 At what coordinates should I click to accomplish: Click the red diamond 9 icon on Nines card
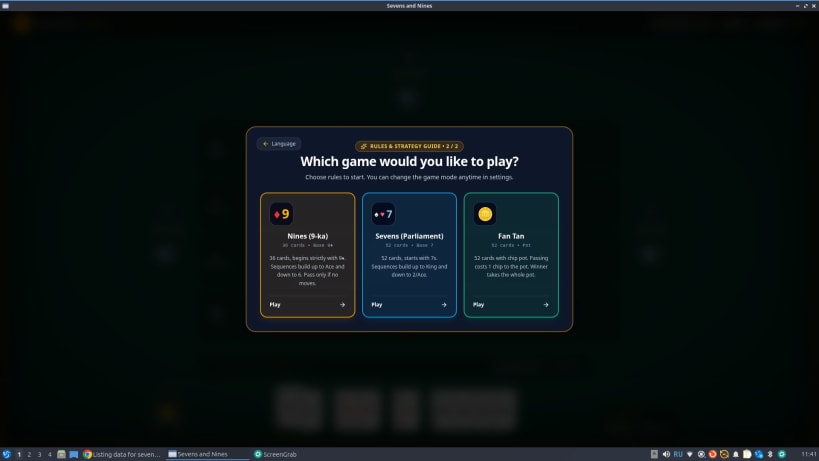click(282, 214)
